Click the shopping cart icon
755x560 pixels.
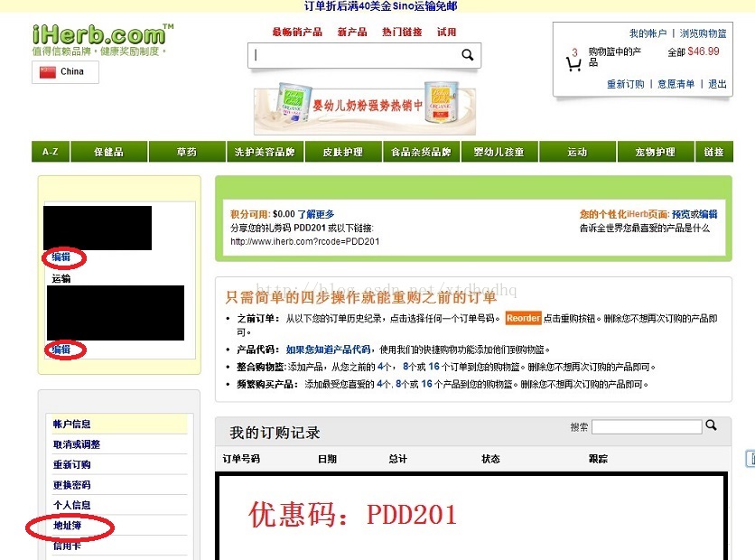click(573, 64)
